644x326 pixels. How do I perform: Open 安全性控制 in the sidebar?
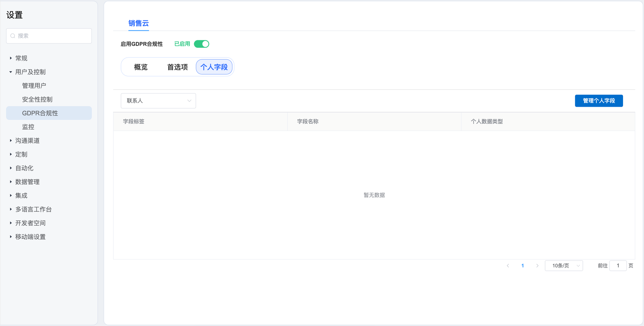[37, 99]
